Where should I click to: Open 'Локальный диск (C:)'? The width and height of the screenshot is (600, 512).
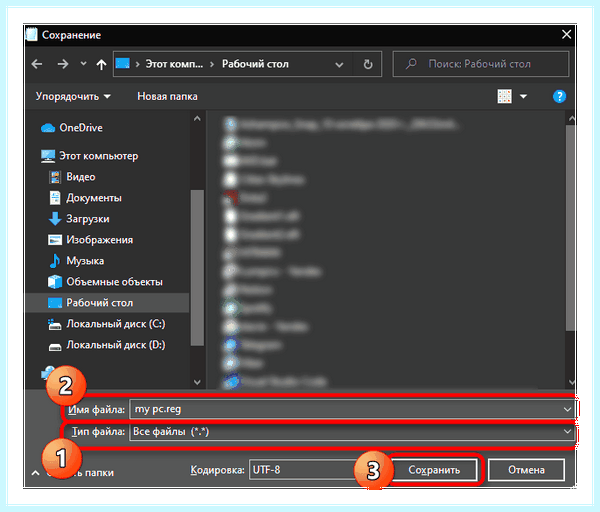107,324
